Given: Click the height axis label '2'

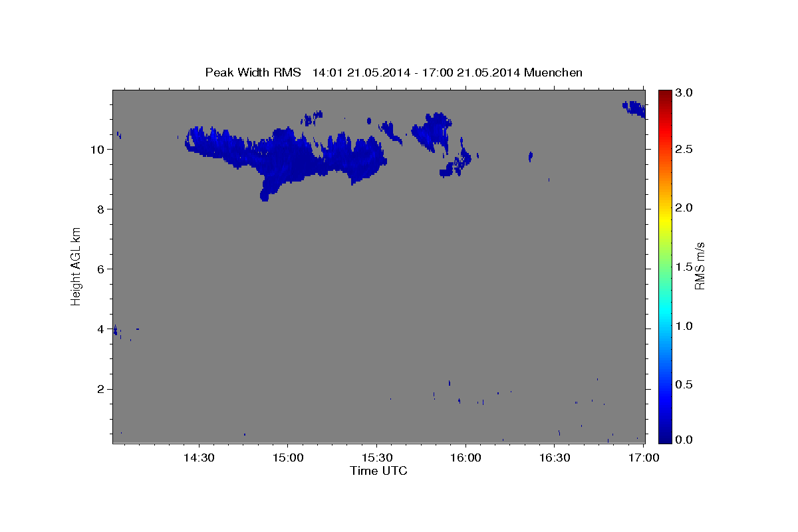Looking at the screenshot, I should (x=100, y=389).
